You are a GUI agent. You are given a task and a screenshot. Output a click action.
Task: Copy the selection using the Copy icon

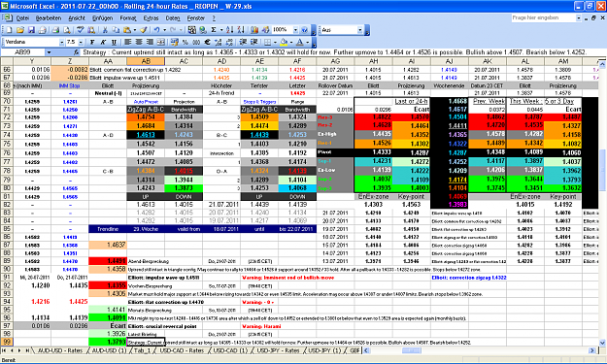click(x=116, y=30)
